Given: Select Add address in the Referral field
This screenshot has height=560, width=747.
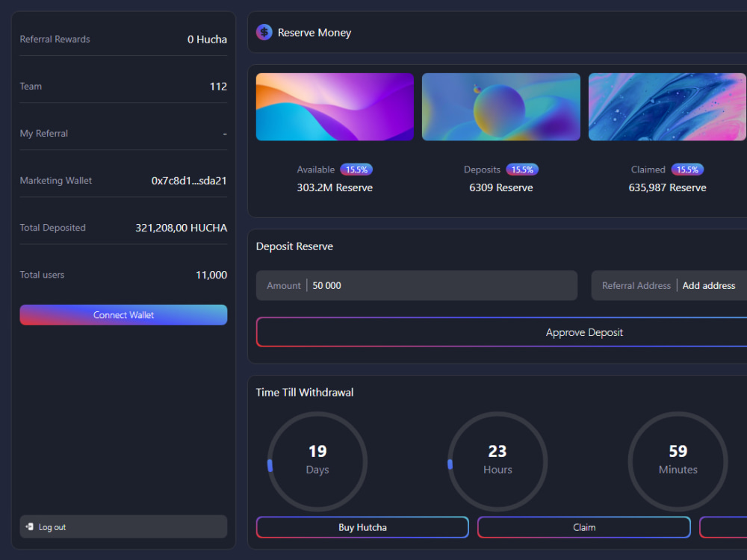Looking at the screenshot, I should pos(708,285).
